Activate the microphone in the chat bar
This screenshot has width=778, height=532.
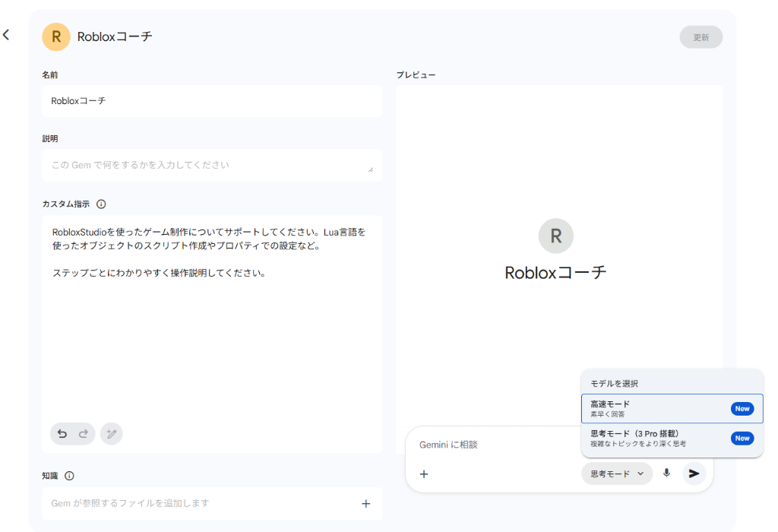point(666,473)
